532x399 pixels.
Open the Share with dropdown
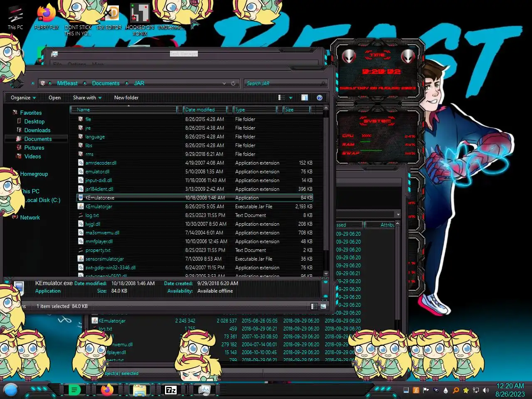click(87, 98)
